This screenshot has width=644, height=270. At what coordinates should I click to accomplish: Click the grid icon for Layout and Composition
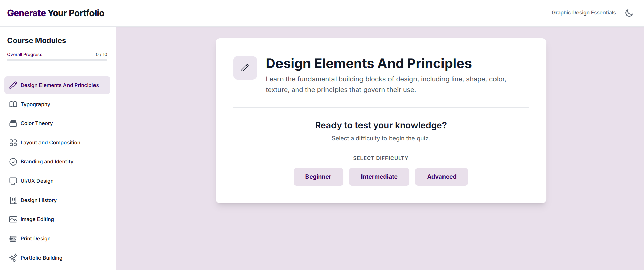[x=13, y=143]
